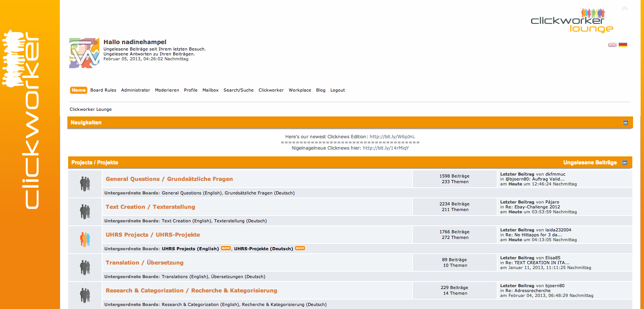Open the Profile menu

tap(191, 90)
